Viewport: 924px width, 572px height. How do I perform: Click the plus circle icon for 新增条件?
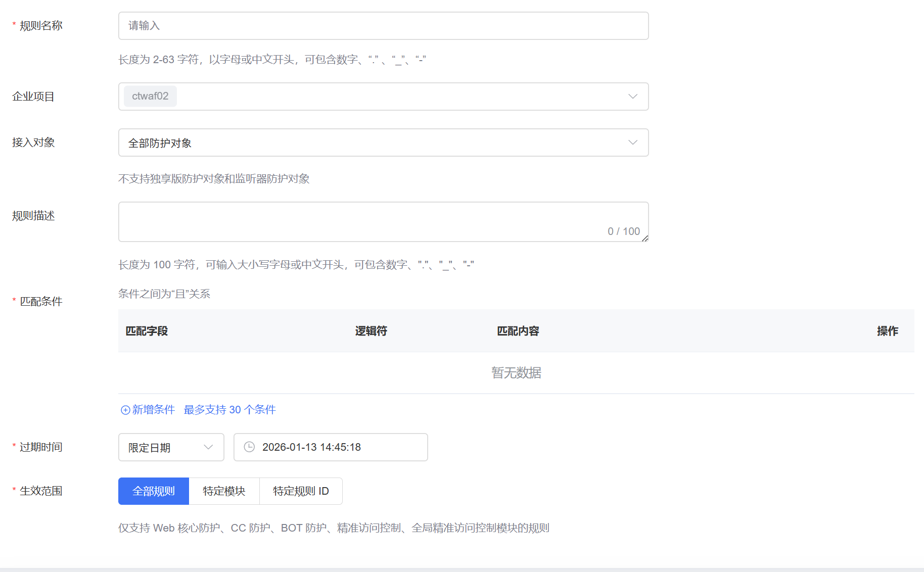(x=125, y=410)
